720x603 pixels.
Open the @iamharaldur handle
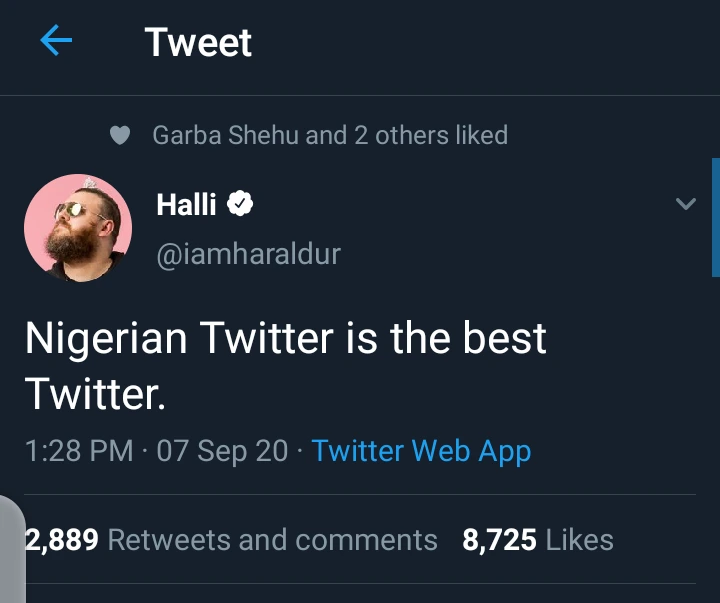249,254
